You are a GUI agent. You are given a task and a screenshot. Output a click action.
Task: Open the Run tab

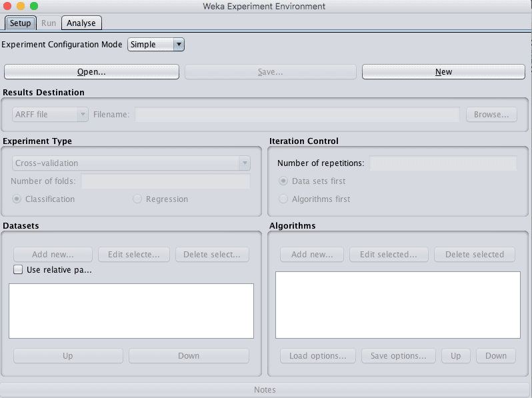point(49,23)
